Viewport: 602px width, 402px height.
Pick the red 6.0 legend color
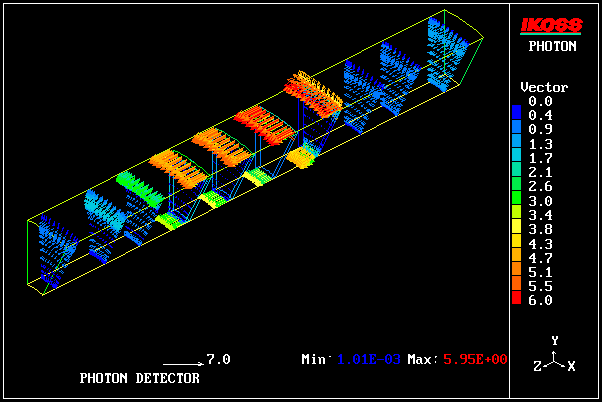517,299
